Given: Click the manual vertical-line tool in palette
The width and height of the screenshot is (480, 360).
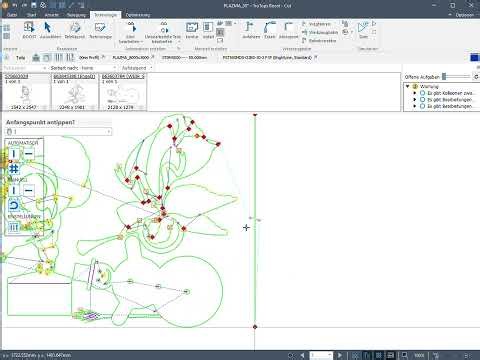Looking at the screenshot, I should coord(14,191).
